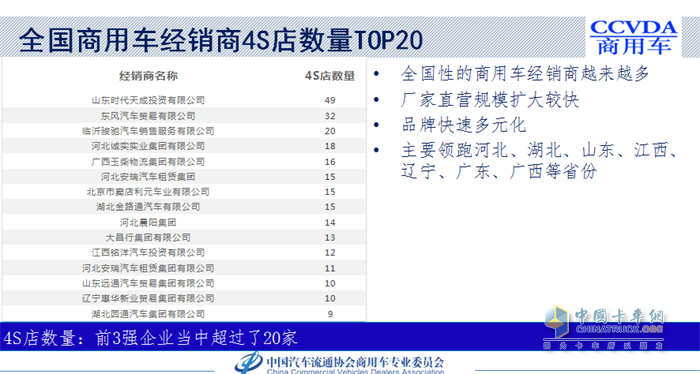This screenshot has width=700, height=374.
Task: Select row 山东时代天成投资有限公司
Action: click(184, 100)
